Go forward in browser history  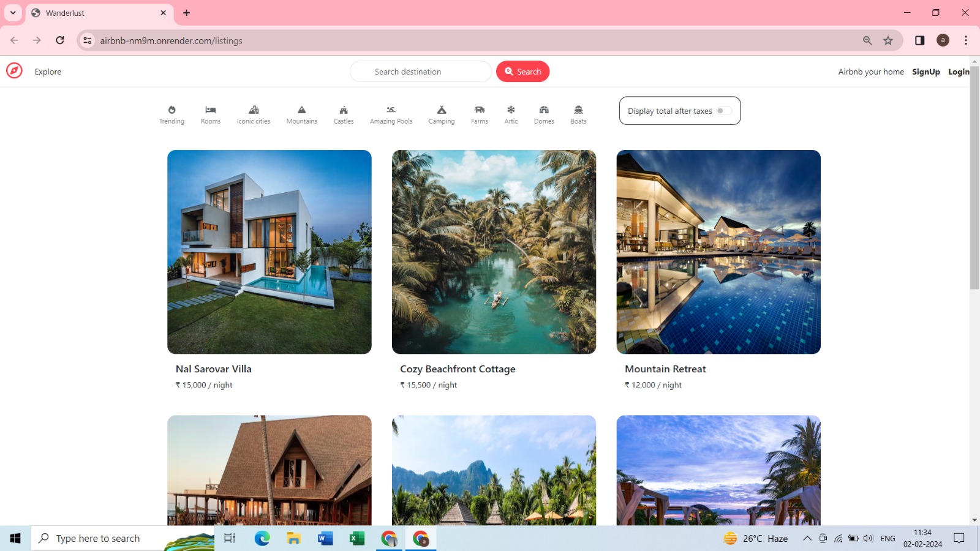click(37, 40)
